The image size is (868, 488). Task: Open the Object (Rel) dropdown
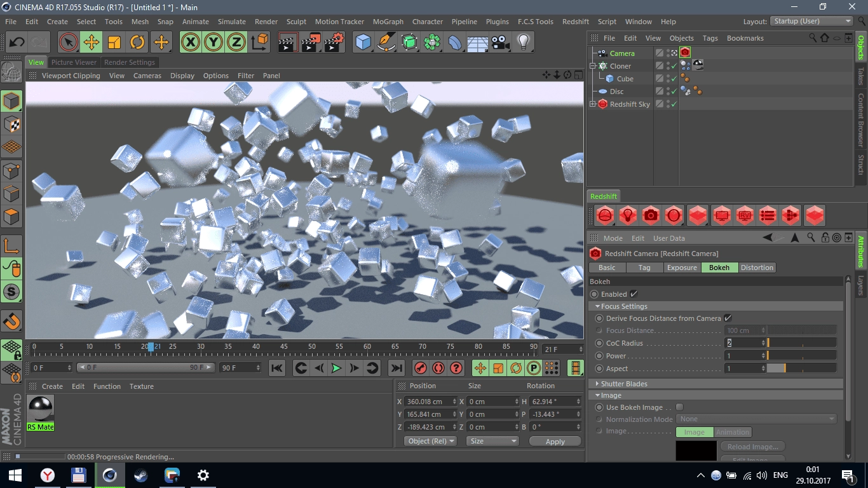click(431, 441)
